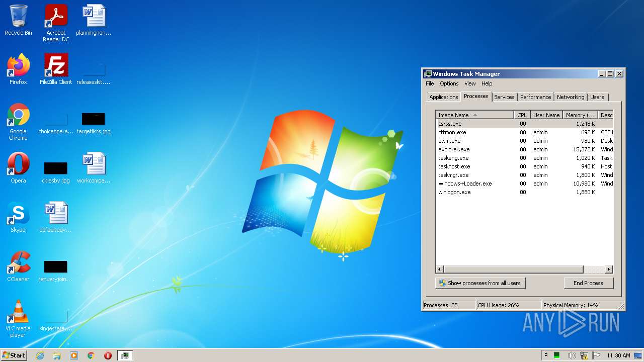The image size is (644, 362).
Task: Click the End Process button
Action: (x=588, y=283)
